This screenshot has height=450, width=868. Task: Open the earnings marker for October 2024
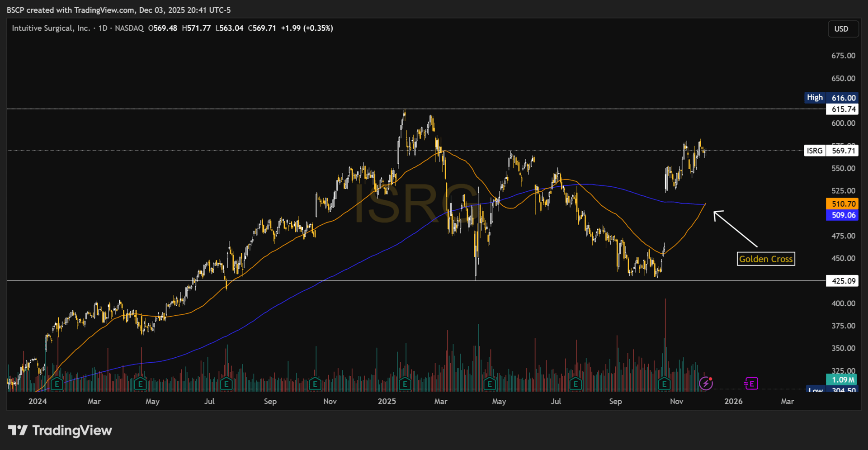[x=315, y=384]
